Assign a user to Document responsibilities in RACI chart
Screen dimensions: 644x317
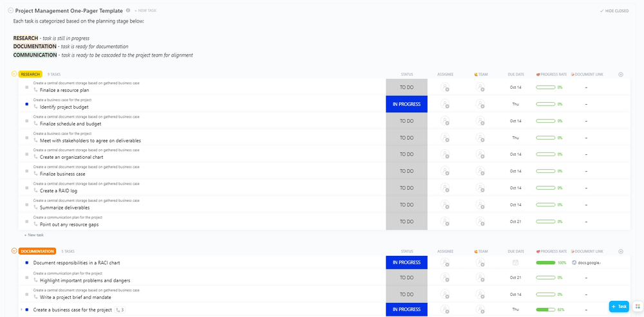(445, 262)
